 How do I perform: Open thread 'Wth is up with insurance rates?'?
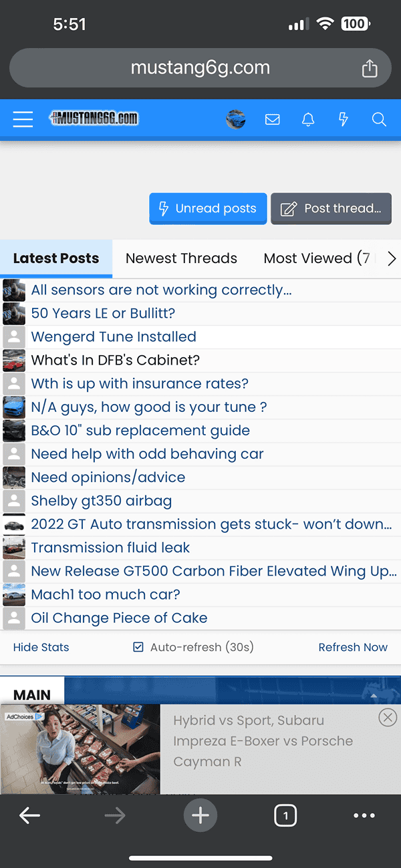click(140, 384)
